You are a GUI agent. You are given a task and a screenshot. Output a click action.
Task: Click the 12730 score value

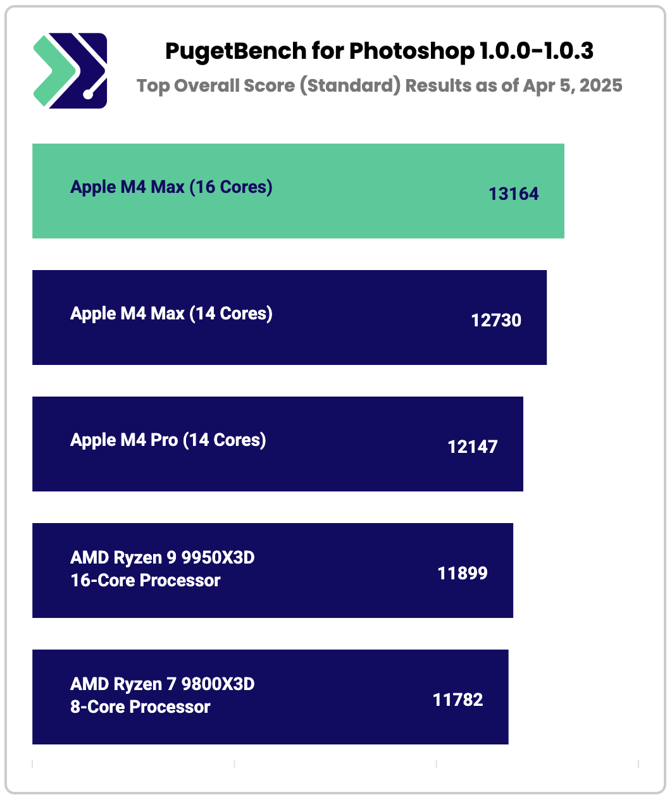click(x=496, y=320)
